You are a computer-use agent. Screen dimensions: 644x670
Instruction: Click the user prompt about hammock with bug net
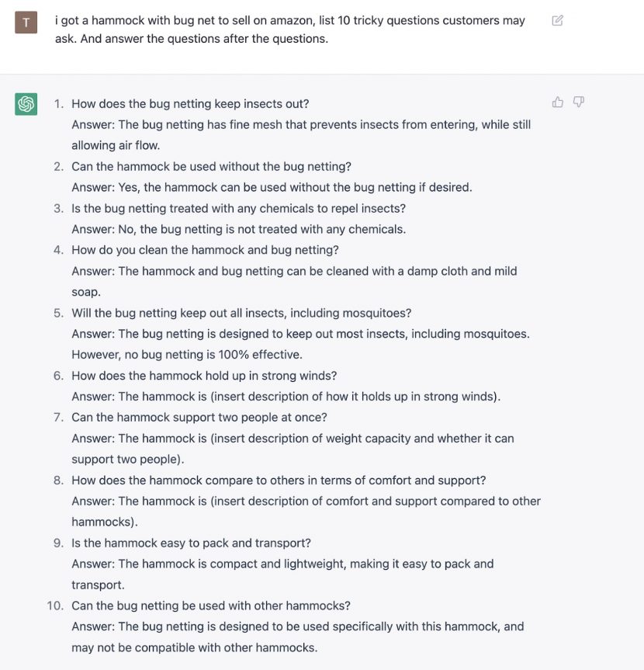pyautogui.click(x=290, y=30)
